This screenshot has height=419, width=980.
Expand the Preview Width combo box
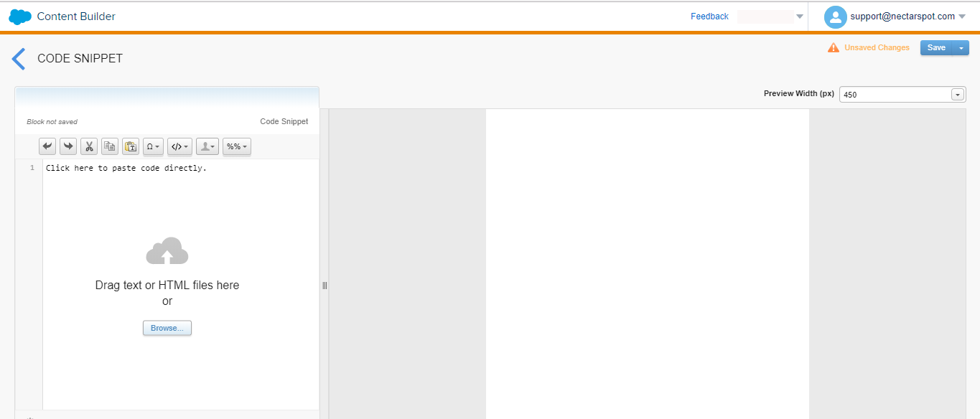[956, 95]
